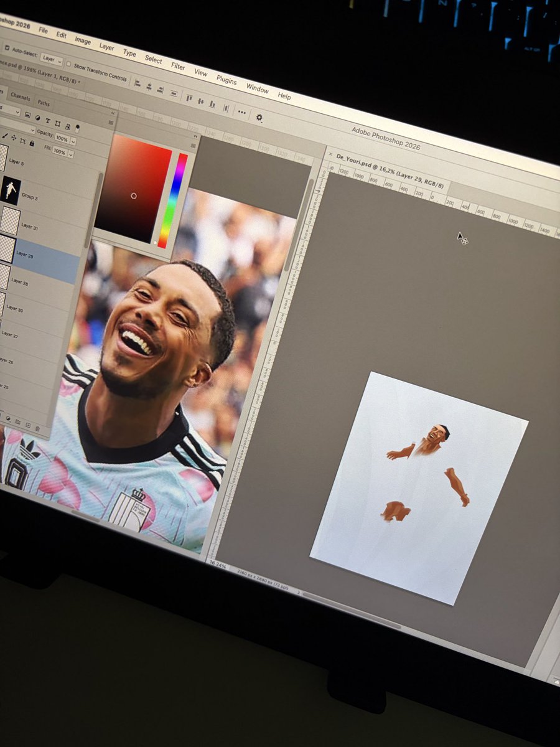
Task: Open the Image menu
Action: [83, 40]
